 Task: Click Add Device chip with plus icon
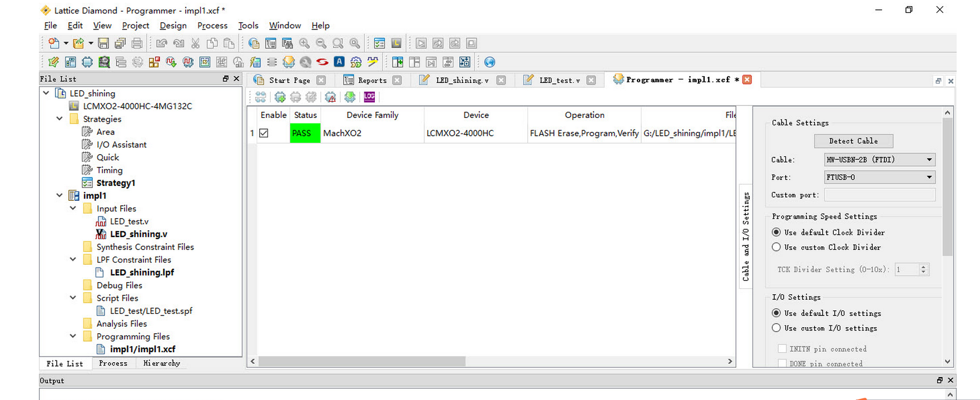[x=280, y=97]
